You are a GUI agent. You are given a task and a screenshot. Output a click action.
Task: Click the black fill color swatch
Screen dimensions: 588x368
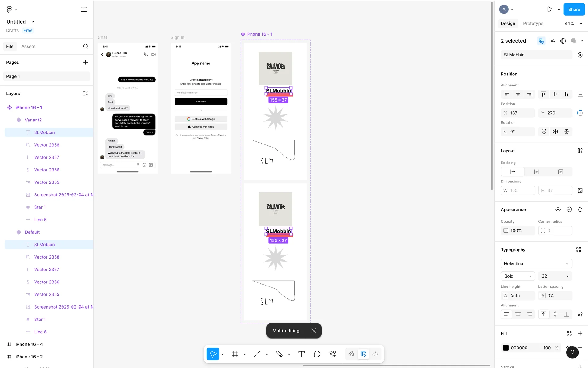(x=506, y=348)
